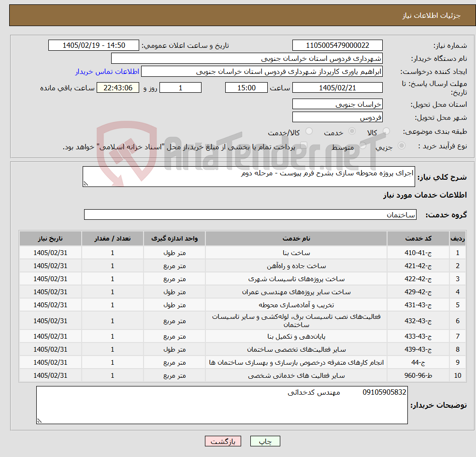Click the تعداد / مقدار column header
This screenshot has width=476, height=457.
coord(112,239)
